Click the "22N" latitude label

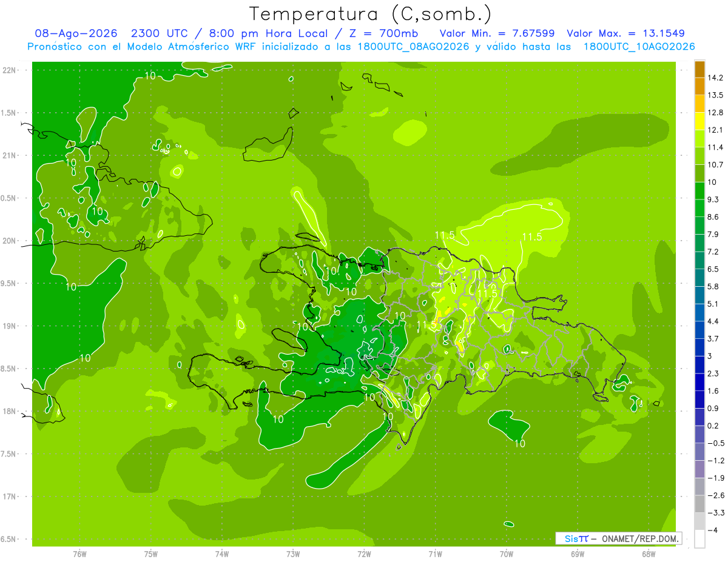[10, 70]
